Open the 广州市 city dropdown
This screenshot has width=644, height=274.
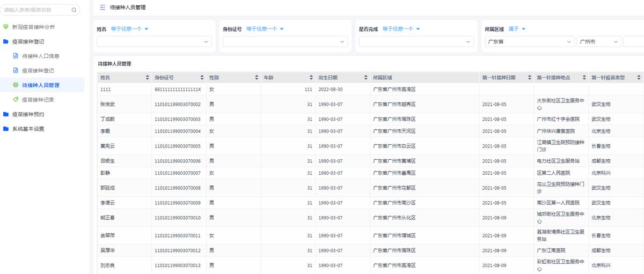(x=599, y=41)
